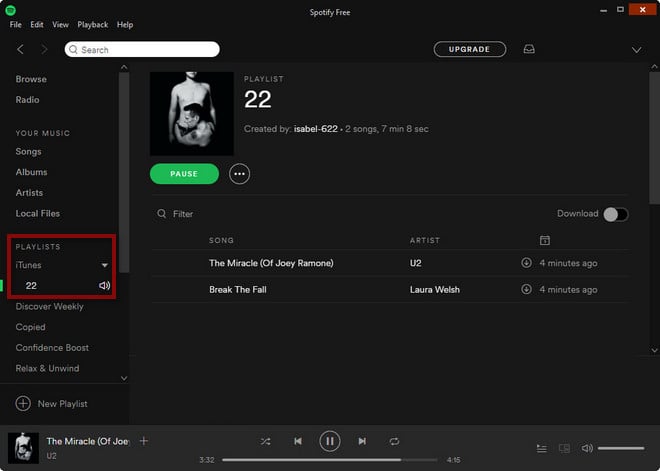Open the U2 artist link in track list
Viewport: 660px width, 471px height.
pyautogui.click(x=415, y=263)
